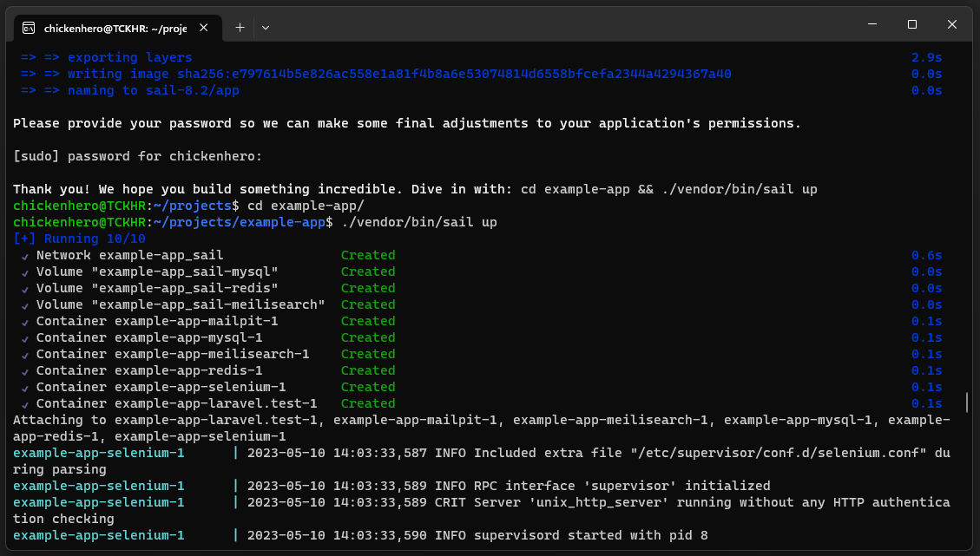Click the checkmark beside Container example-app-selenium-1
Image resolution: width=980 pixels, height=556 pixels.
(x=24, y=387)
